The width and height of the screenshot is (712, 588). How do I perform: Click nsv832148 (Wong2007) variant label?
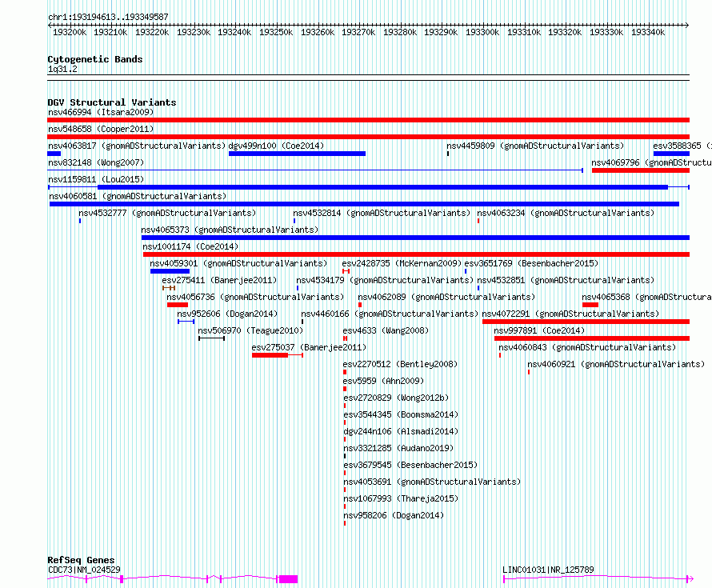(x=96, y=162)
